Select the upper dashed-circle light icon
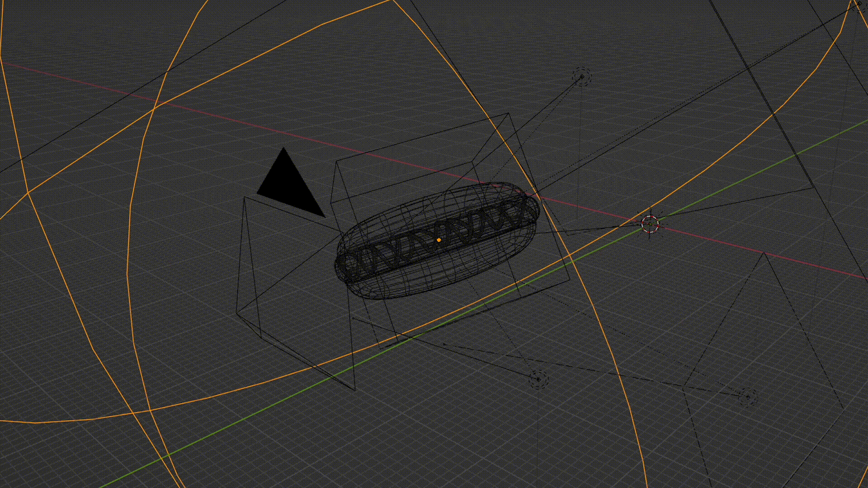 pos(581,77)
